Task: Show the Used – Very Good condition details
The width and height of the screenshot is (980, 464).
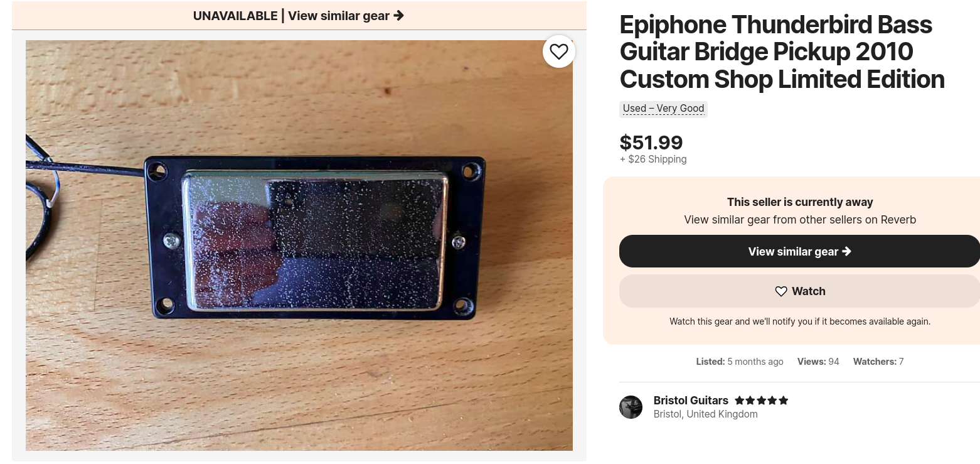Action: tap(663, 109)
